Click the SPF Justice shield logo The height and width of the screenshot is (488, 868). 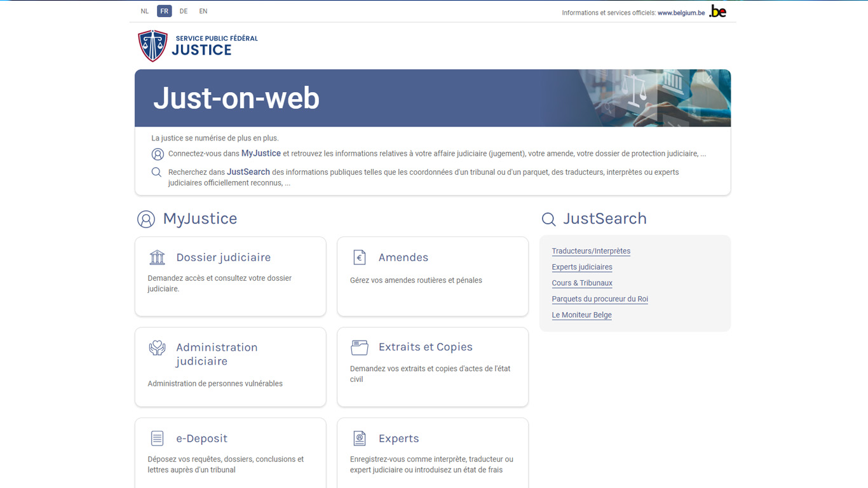pyautogui.click(x=153, y=44)
